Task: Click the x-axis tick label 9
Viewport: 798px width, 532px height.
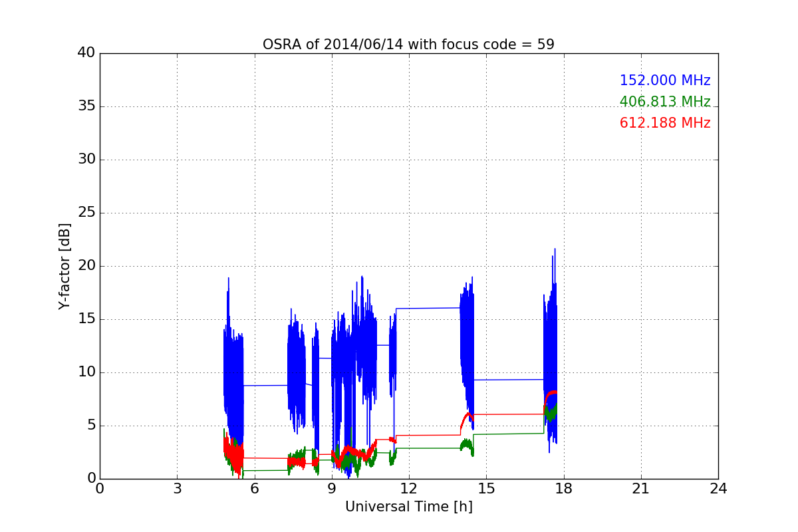Action: coord(332,489)
